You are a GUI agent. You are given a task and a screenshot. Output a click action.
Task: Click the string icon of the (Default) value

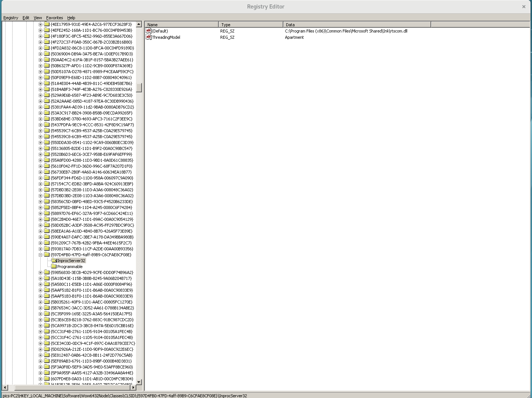149,31
